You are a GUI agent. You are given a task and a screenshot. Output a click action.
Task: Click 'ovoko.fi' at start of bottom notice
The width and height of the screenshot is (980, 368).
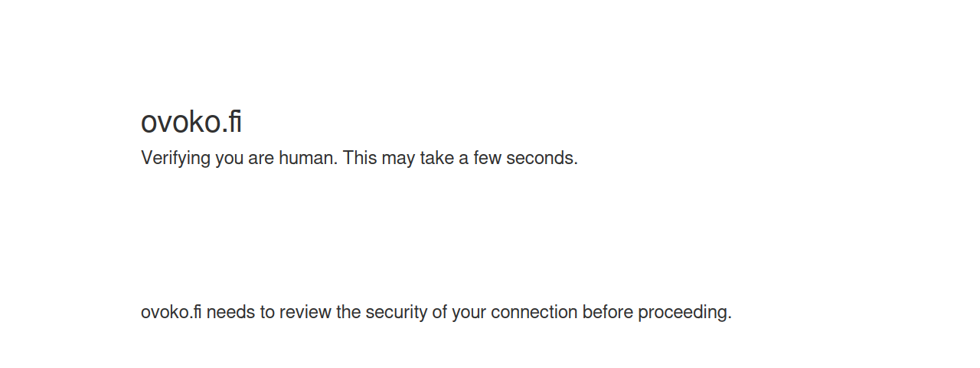point(171,312)
